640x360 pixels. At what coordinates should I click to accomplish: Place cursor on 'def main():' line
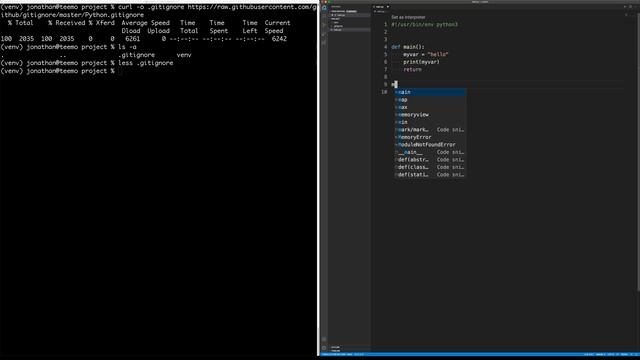pos(408,47)
